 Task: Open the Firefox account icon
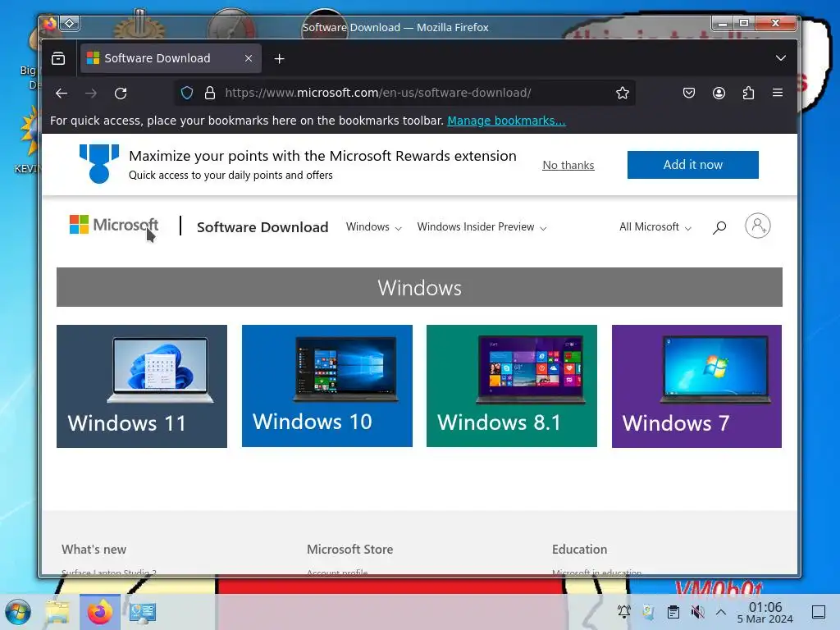[x=719, y=93]
